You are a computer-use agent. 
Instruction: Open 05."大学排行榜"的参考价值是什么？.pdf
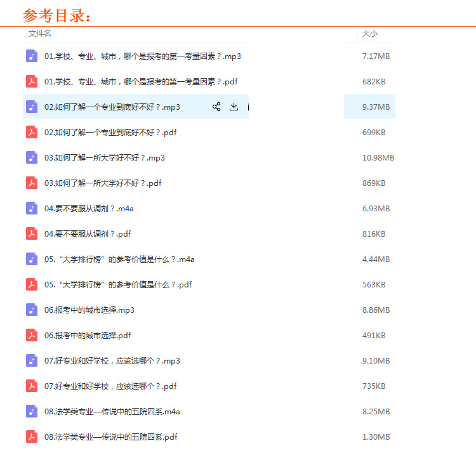118,284
